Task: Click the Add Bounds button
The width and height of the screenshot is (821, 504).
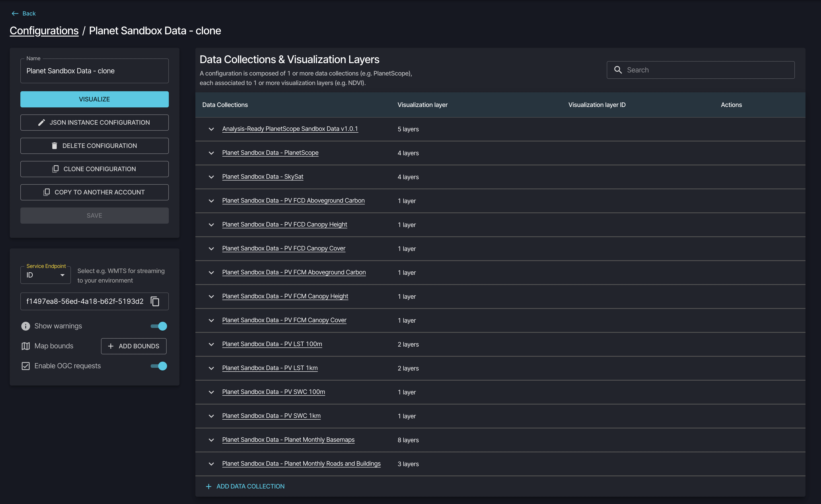Action: [x=134, y=346]
